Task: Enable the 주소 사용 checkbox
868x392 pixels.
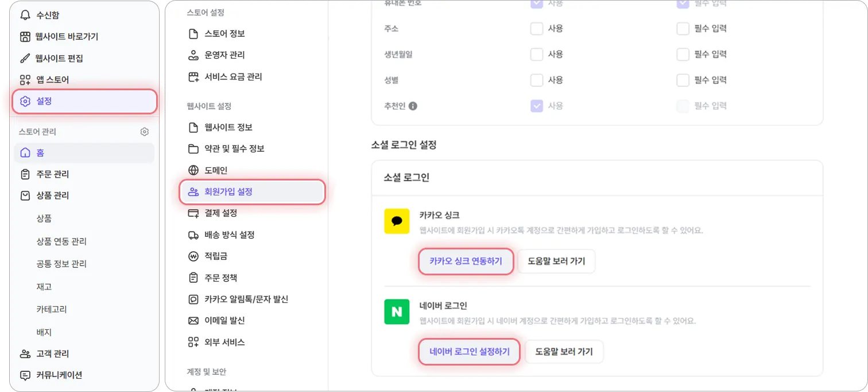Action: point(537,28)
